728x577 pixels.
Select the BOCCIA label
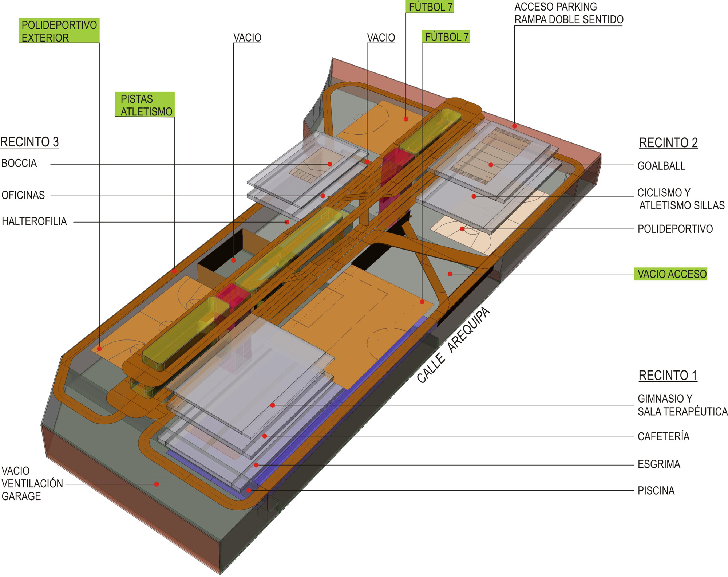(19, 163)
